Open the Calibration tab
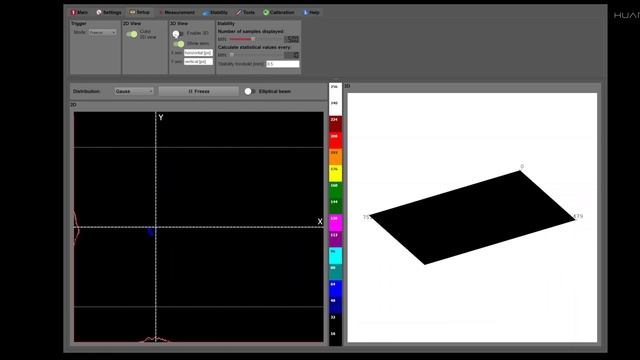 tap(279, 13)
